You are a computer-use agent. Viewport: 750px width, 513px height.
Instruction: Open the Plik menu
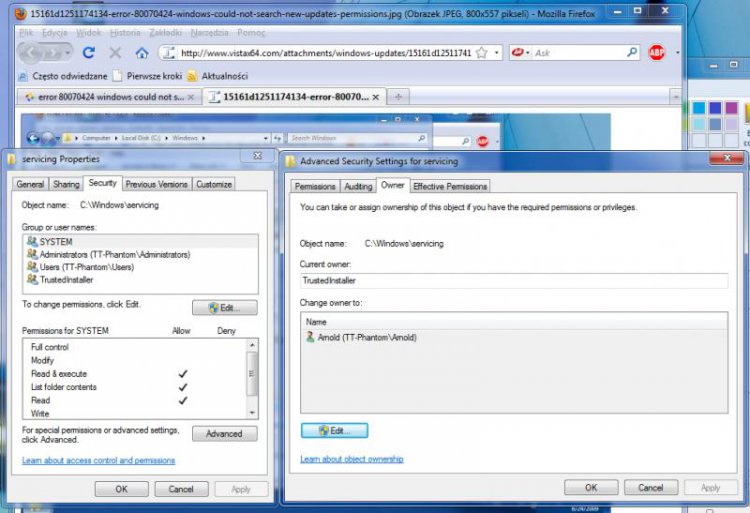pos(26,33)
